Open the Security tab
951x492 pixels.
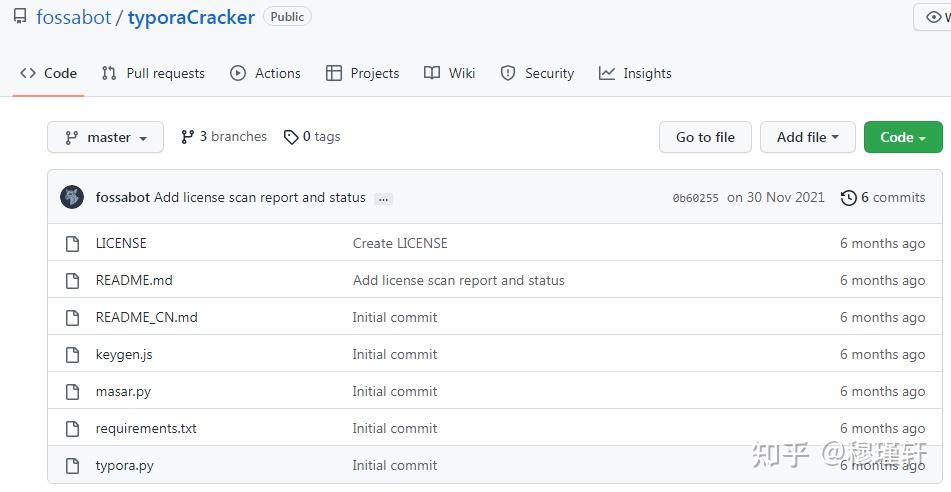[x=537, y=73]
